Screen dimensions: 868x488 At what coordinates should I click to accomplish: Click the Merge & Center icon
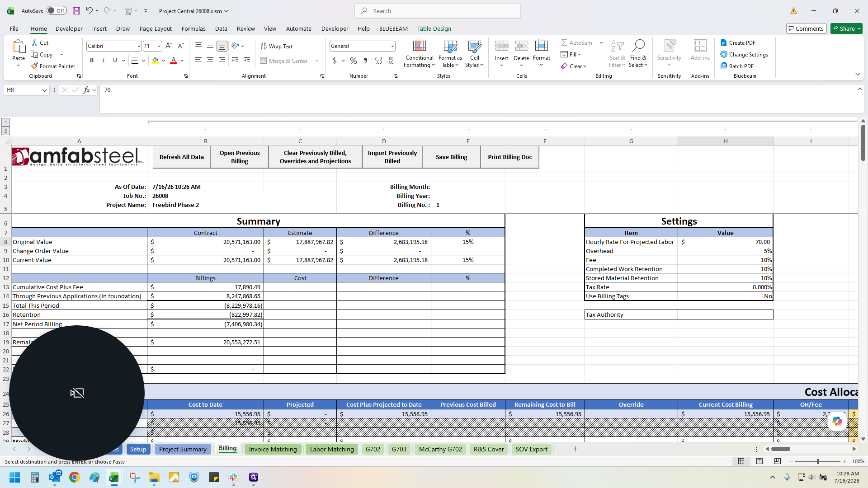pyautogui.click(x=264, y=61)
